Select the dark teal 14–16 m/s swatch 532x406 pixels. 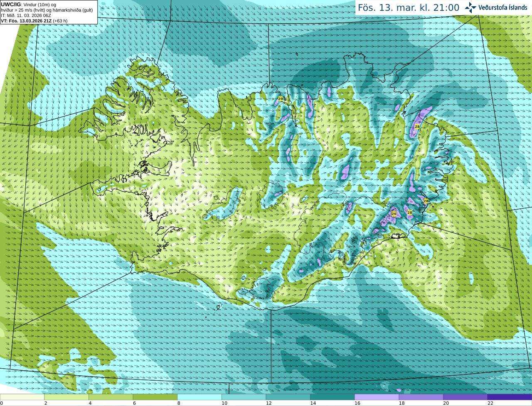point(332,397)
